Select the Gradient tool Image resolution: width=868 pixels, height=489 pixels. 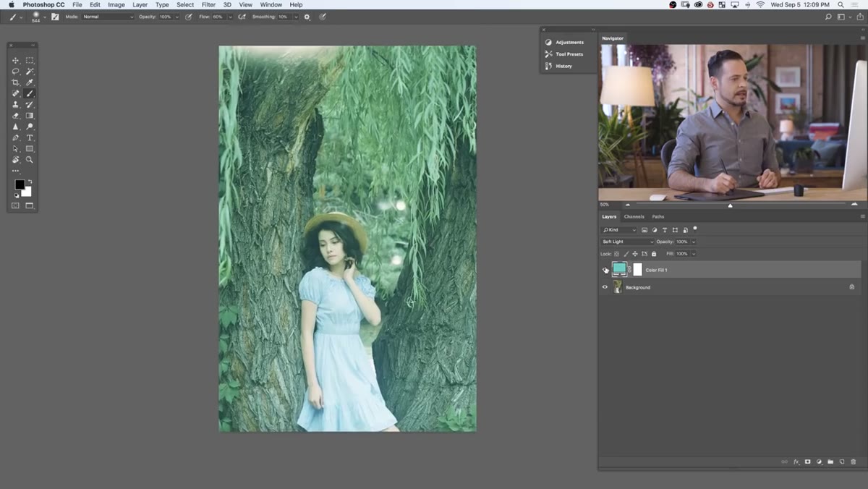(30, 116)
